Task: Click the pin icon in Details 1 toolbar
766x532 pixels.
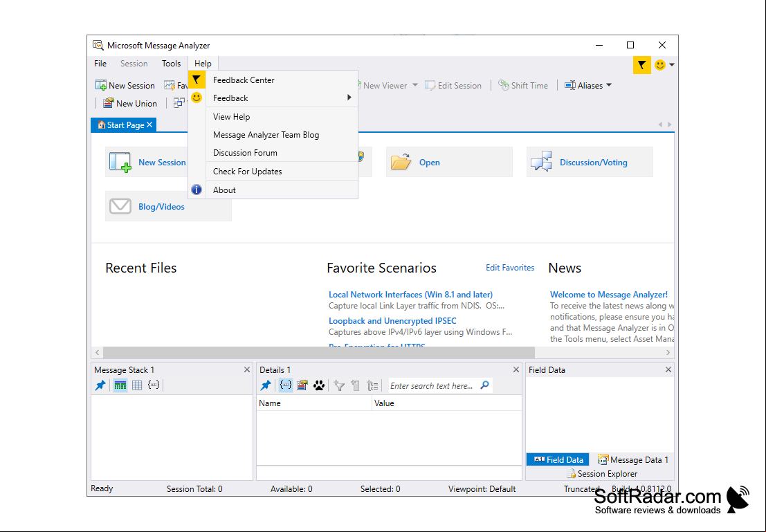Action: (265, 385)
